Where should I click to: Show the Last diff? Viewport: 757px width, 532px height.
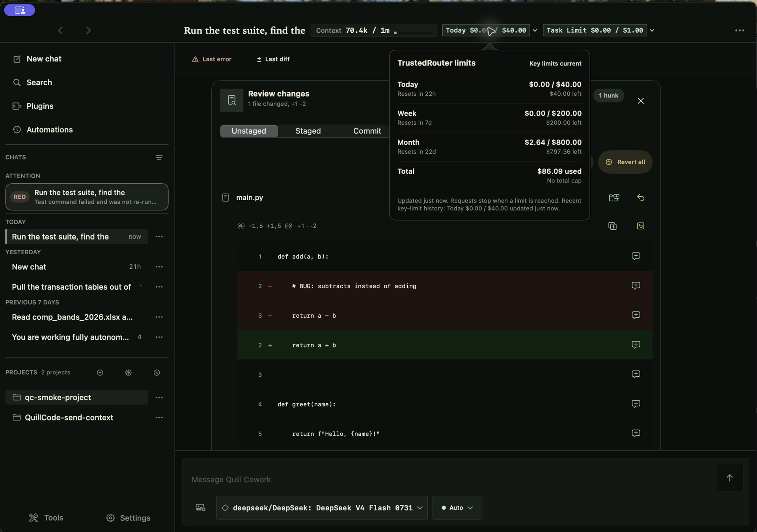pos(273,59)
